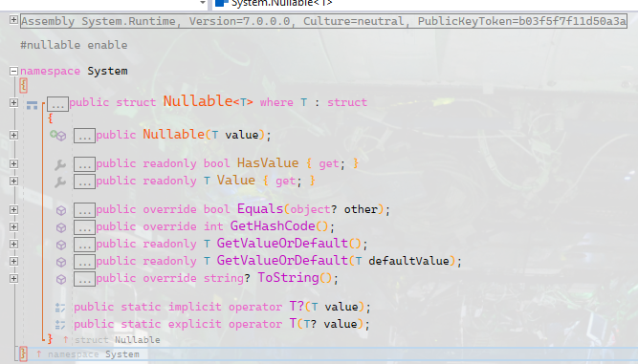The width and height of the screenshot is (638, 364).
Task: Expand the Nullable<T> struct outline node
Action: click(13, 103)
